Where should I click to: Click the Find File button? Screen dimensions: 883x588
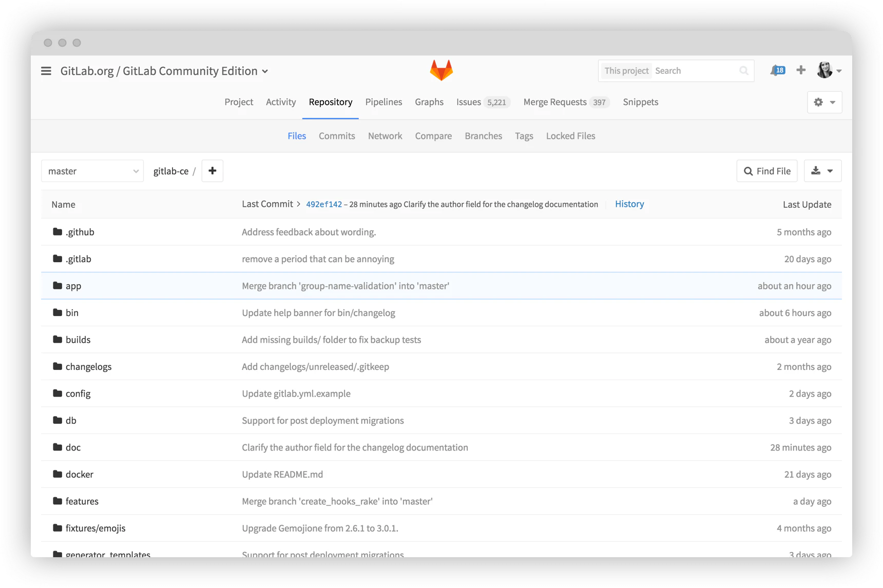pyautogui.click(x=766, y=170)
